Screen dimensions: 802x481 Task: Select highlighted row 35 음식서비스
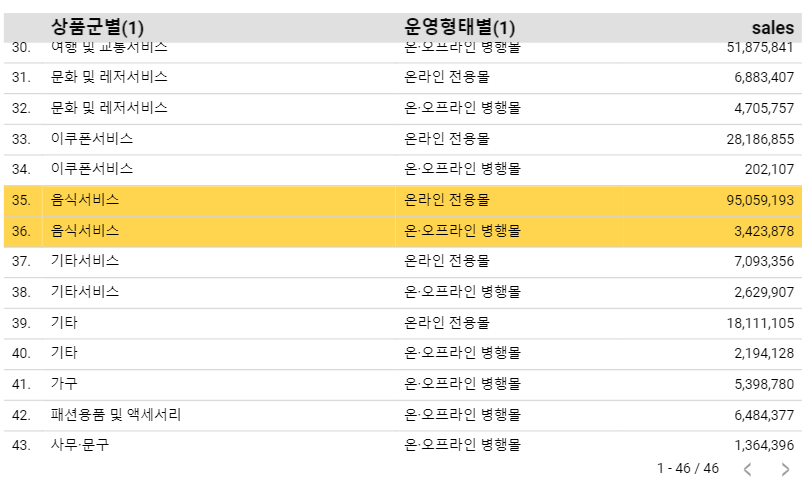coord(403,201)
